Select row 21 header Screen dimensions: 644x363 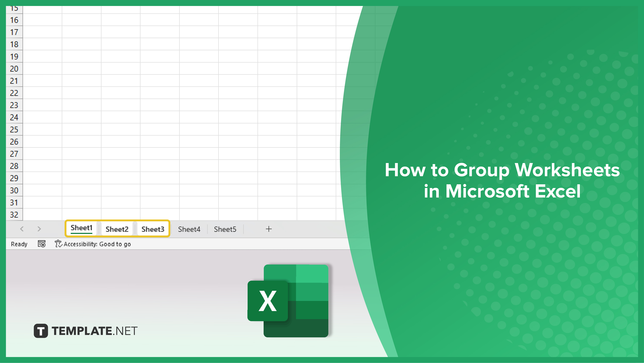pos(14,81)
